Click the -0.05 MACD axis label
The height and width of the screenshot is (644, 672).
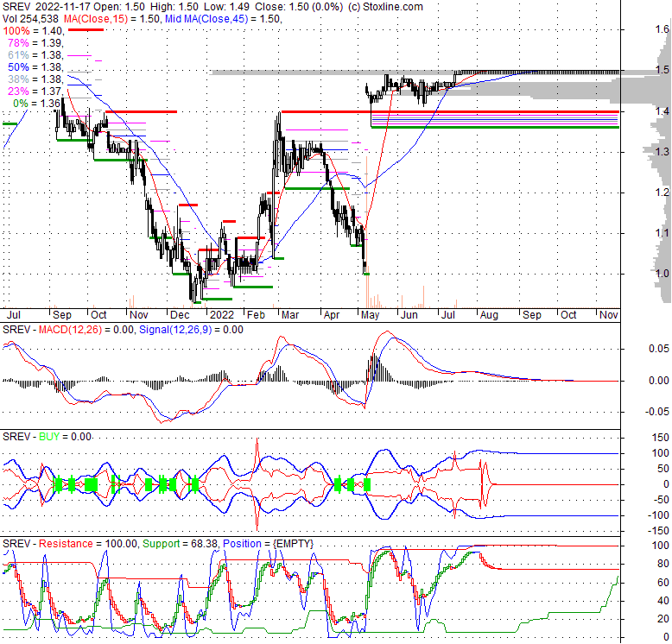point(657,412)
